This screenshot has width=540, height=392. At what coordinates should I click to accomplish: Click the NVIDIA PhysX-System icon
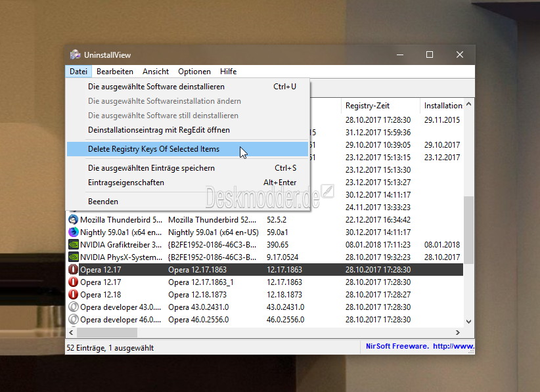click(x=73, y=257)
